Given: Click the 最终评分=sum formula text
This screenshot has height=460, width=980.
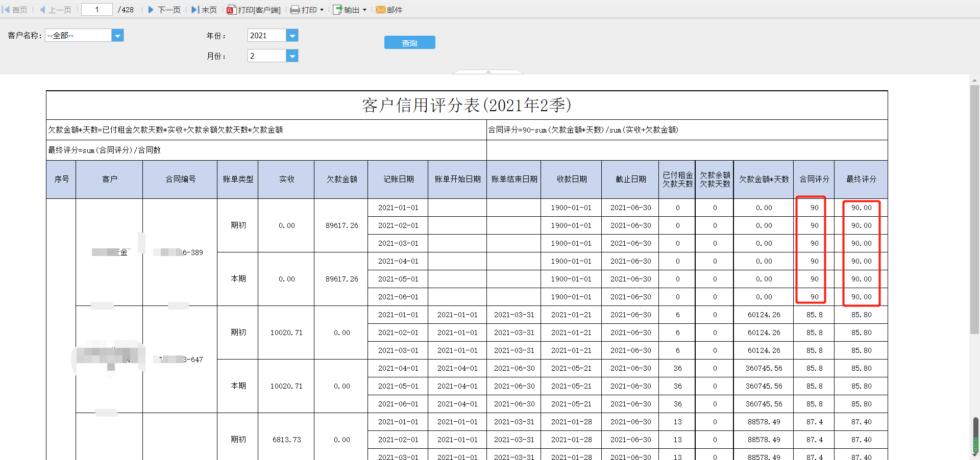Looking at the screenshot, I should coord(105,150).
